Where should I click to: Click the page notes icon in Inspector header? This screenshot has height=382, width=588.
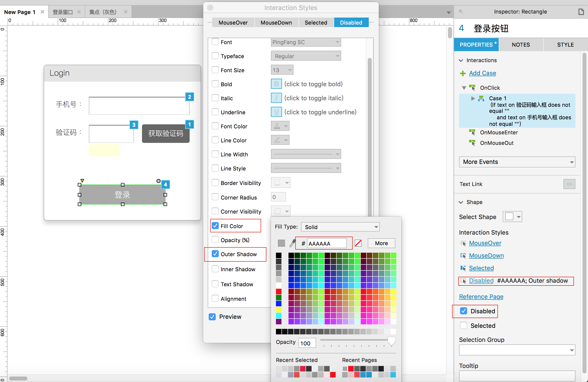[x=581, y=12]
